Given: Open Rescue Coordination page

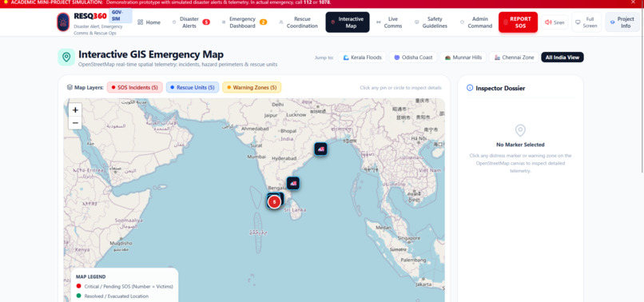Looking at the screenshot, I should pos(298,22).
